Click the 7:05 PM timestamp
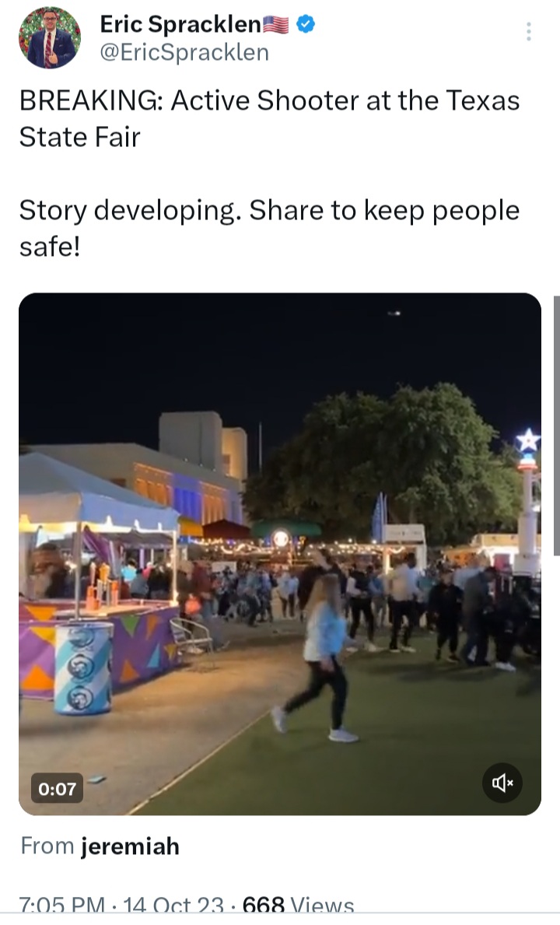This screenshot has height=925, width=560. point(62,905)
